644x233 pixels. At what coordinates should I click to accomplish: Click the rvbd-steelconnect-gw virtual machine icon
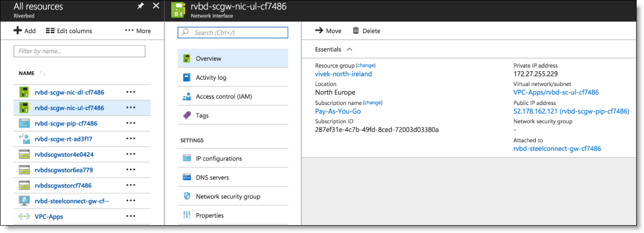point(24,201)
